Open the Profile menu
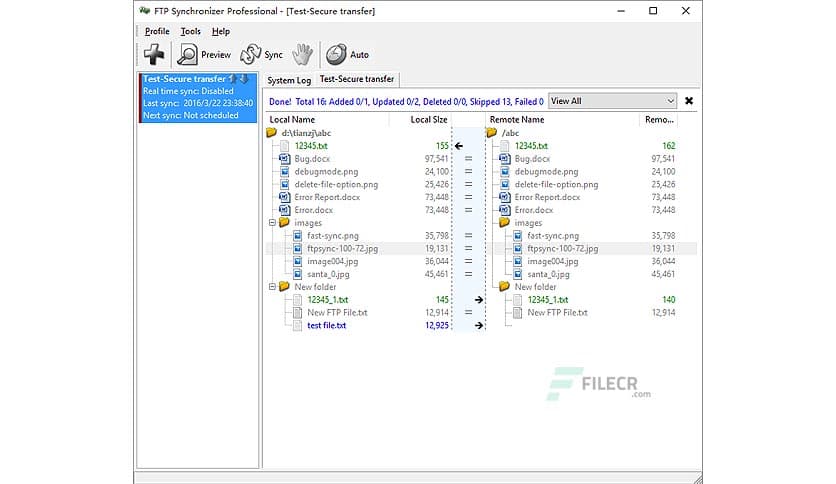The image size is (836, 484). pyautogui.click(x=157, y=31)
